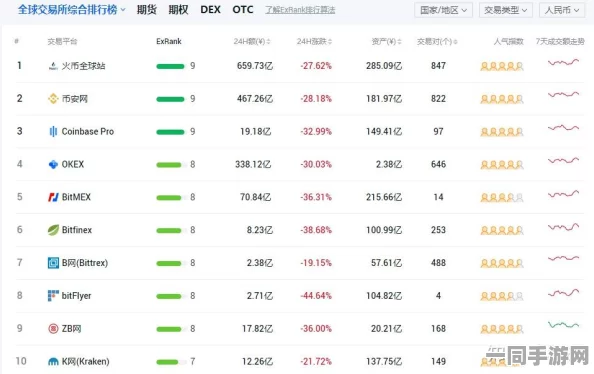
Task: Select the OKEX exchange logo
Action: coord(53,164)
